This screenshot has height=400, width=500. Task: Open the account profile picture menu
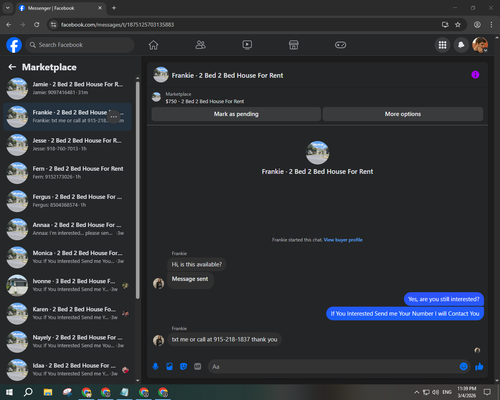(480, 45)
